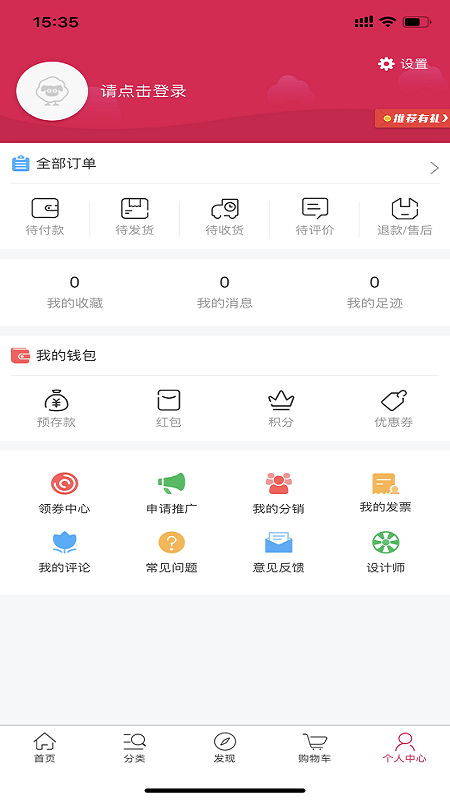450x800 pixels.
Task: Open 我的钱包 wallet icon
Action: coord(20,356)
